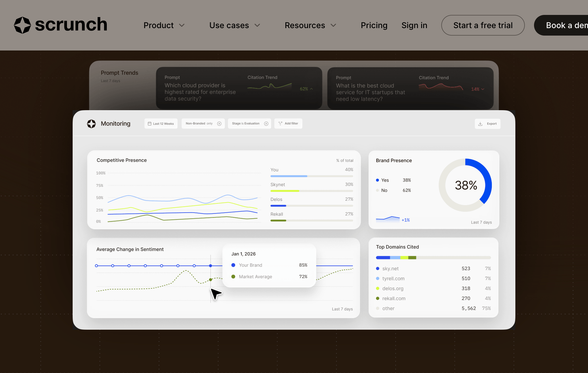Open the Resources dropdown
The height and width of the screenshot is (373, 588).
[x=310, y=25]
